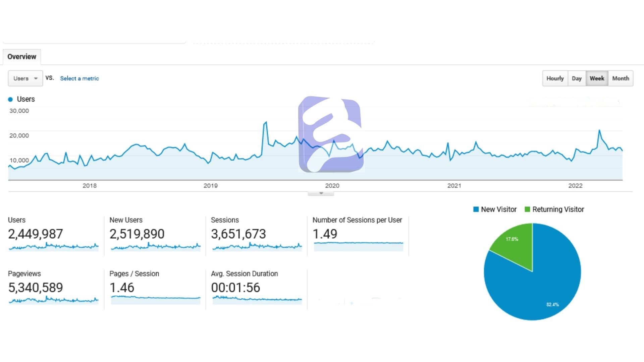Click the Returning Visitor legend label
The height and width of the screenshot is (362, 644).
(558, 209)
